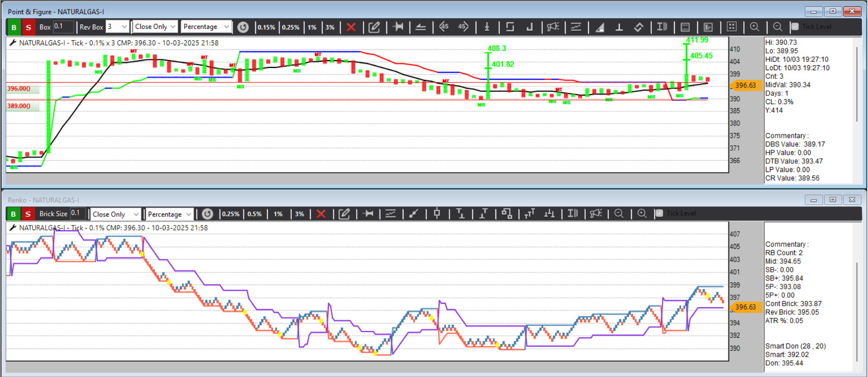Click horizontal pin line icon in Point & Figure toolbar
Viewport: 868px width, 377px height.
pyautogui.click(x=398, y=27)
